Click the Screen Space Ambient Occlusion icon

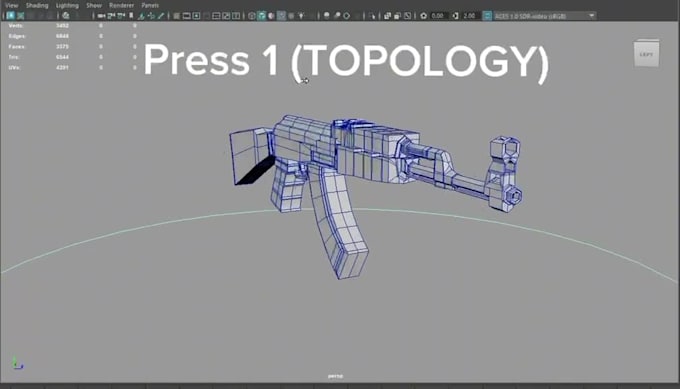[327, 16]
